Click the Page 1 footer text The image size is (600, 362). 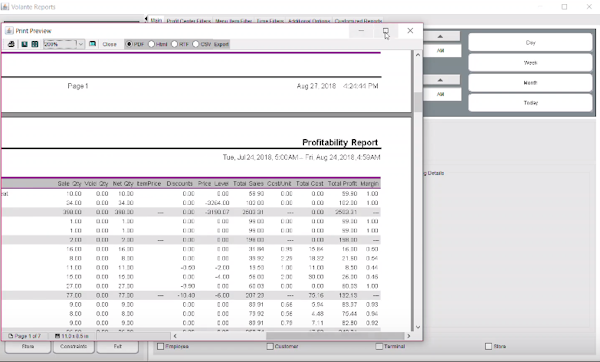point(78,86)
